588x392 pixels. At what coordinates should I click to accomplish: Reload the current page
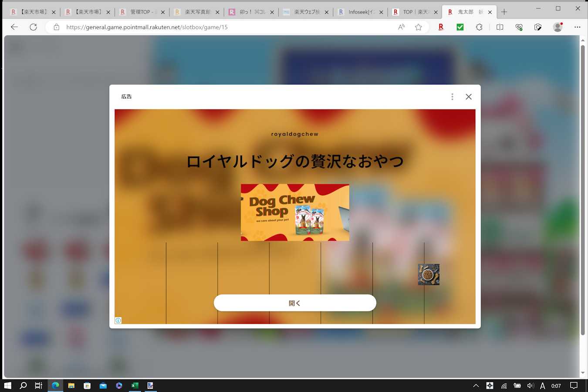[33, 27]
